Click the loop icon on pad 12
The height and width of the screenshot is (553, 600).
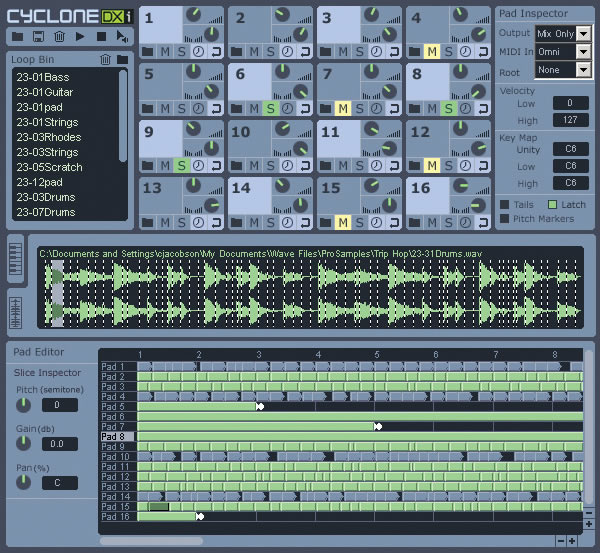pyautogui.click(x=483, y=166)
